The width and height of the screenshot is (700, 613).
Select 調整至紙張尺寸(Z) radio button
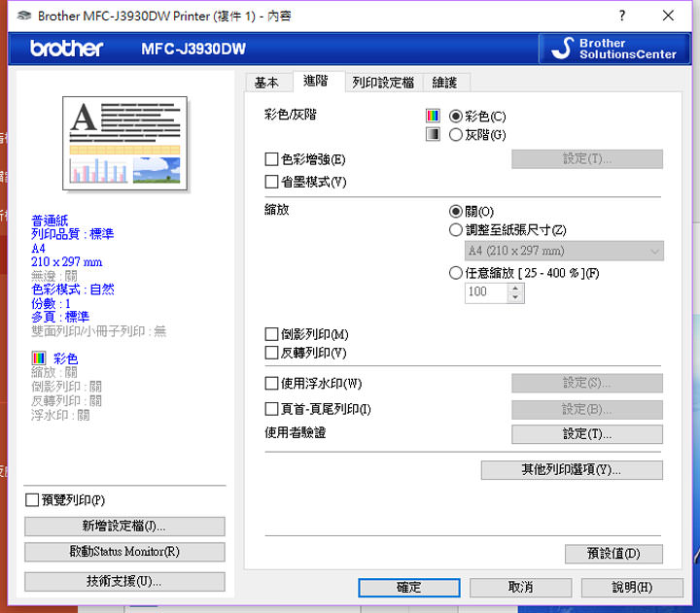point(455,230)
